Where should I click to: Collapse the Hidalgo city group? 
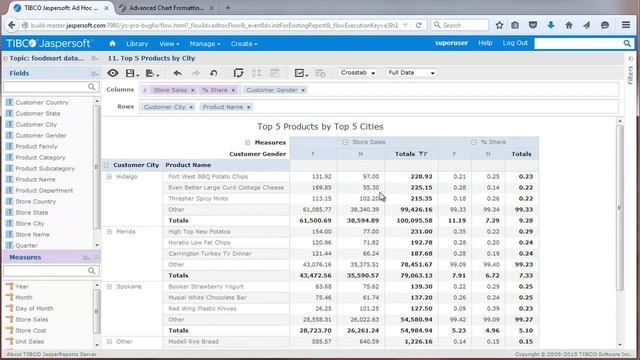pyautogui.click(x=109, y=177)
